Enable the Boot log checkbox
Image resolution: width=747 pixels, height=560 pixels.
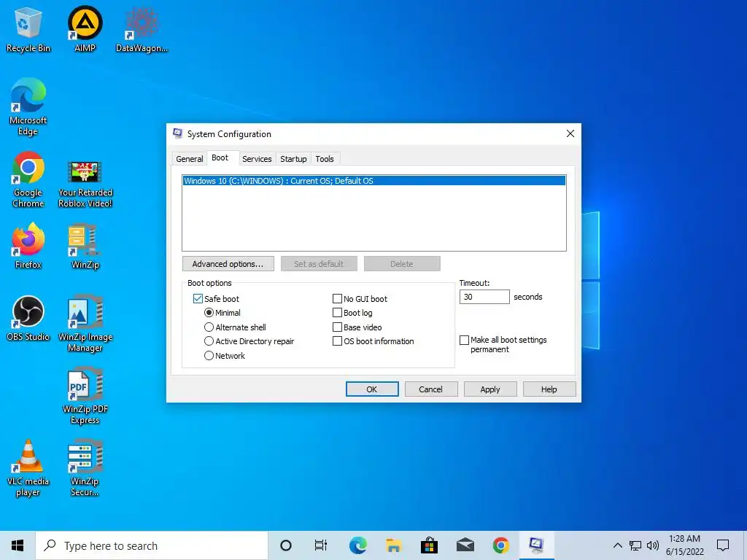[337, 313]
